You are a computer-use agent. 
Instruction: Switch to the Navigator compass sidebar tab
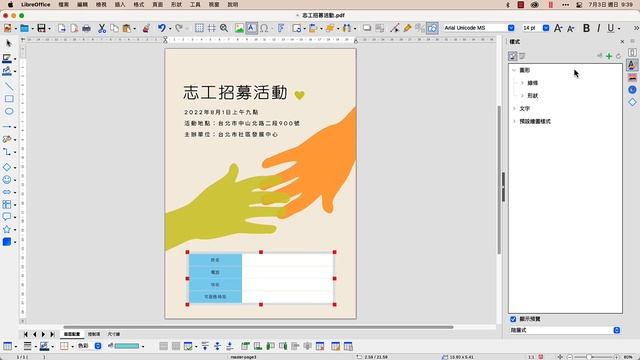(x=632, y=90)
